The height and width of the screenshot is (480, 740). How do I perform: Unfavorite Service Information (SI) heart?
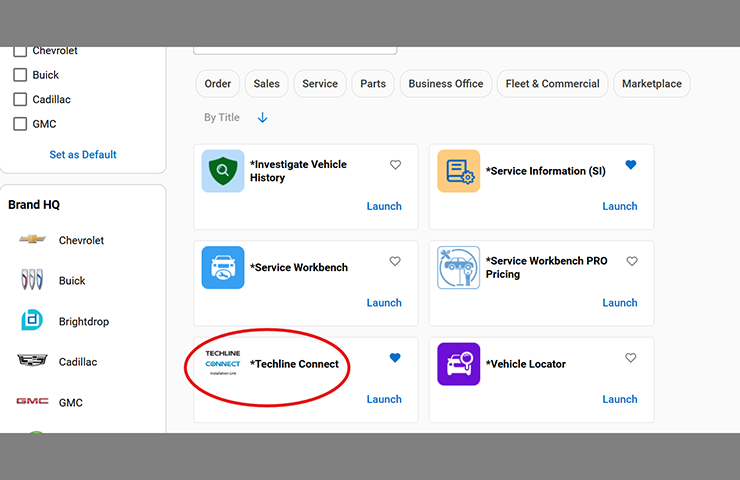[x=631, y=165]
